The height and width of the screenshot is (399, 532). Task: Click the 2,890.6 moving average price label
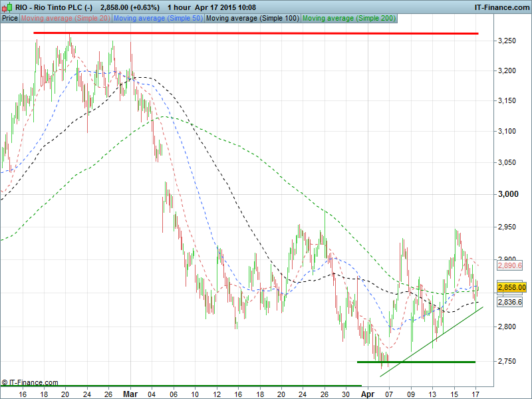tap(511, 265)
